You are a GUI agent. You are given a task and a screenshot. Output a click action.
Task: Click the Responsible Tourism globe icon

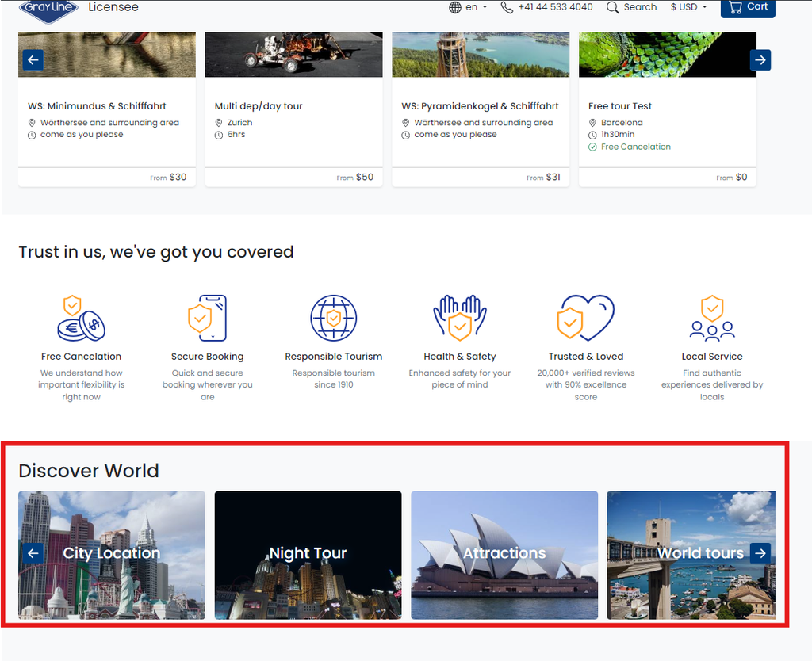[x=334, y=319]
